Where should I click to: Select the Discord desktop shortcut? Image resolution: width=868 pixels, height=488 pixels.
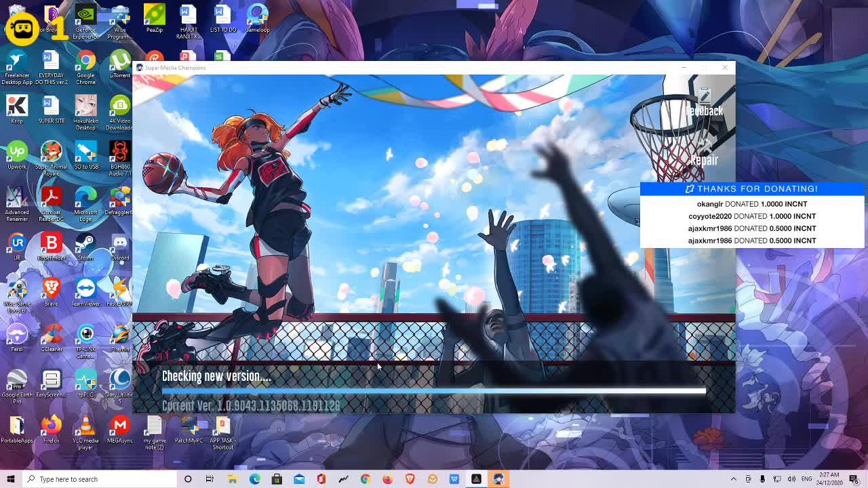point(120,247)
